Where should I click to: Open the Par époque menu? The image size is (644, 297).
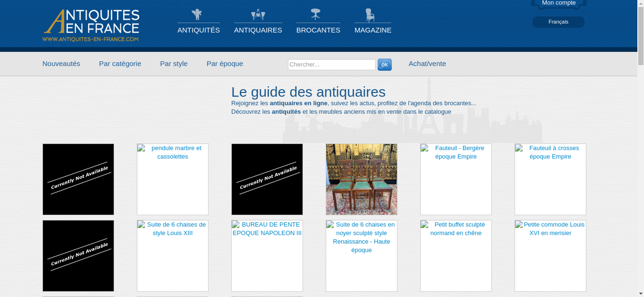pos(224,64)
